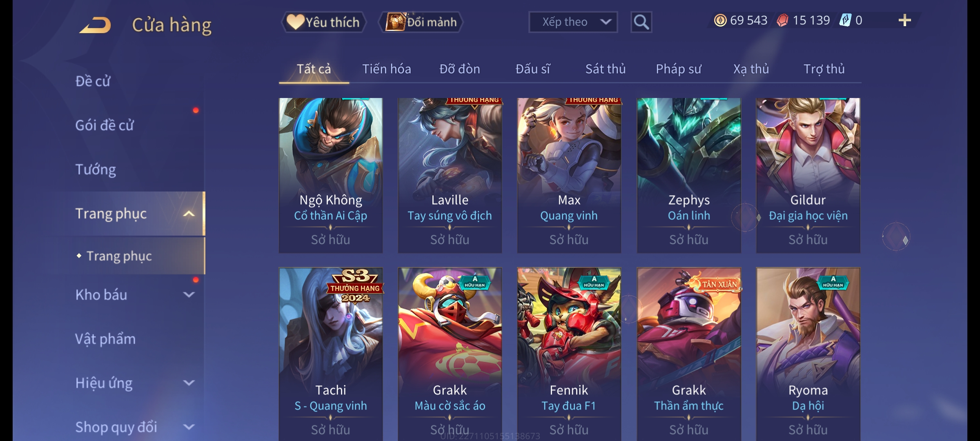Image resolution: width=980 pixels, height=441 pixels.
Task: Open Yêu thích heart favorites
Action: (x=324, y=22)
